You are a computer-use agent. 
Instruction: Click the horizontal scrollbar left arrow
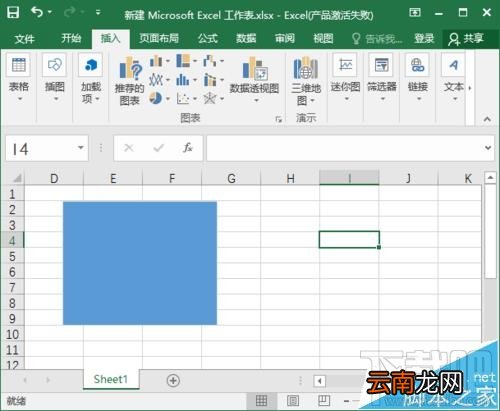pos(319,381)
